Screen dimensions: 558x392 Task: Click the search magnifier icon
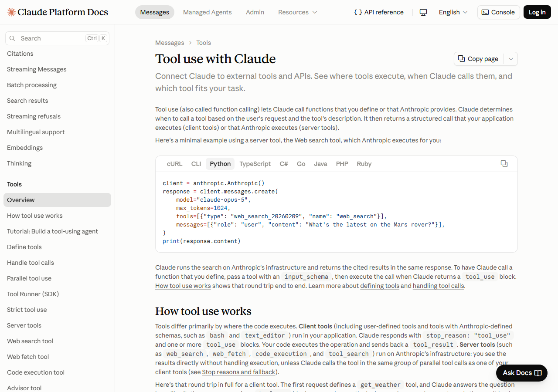tap(12, 38)
